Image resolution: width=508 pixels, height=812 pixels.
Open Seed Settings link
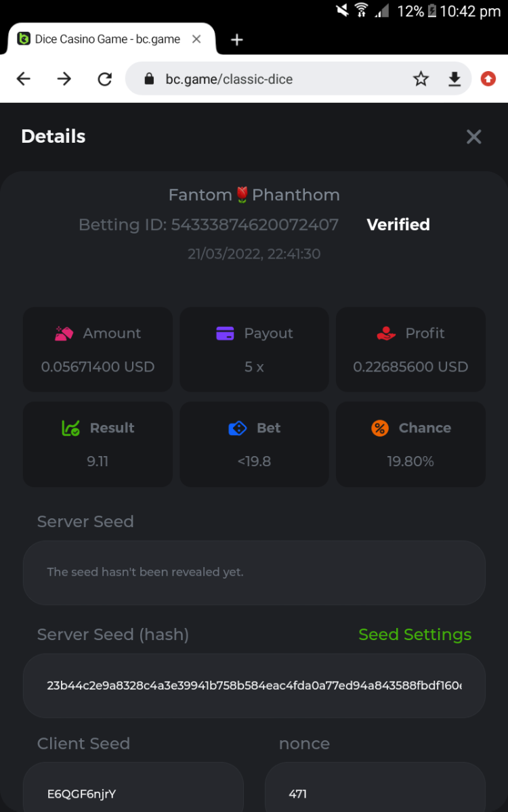click(415, 635)
